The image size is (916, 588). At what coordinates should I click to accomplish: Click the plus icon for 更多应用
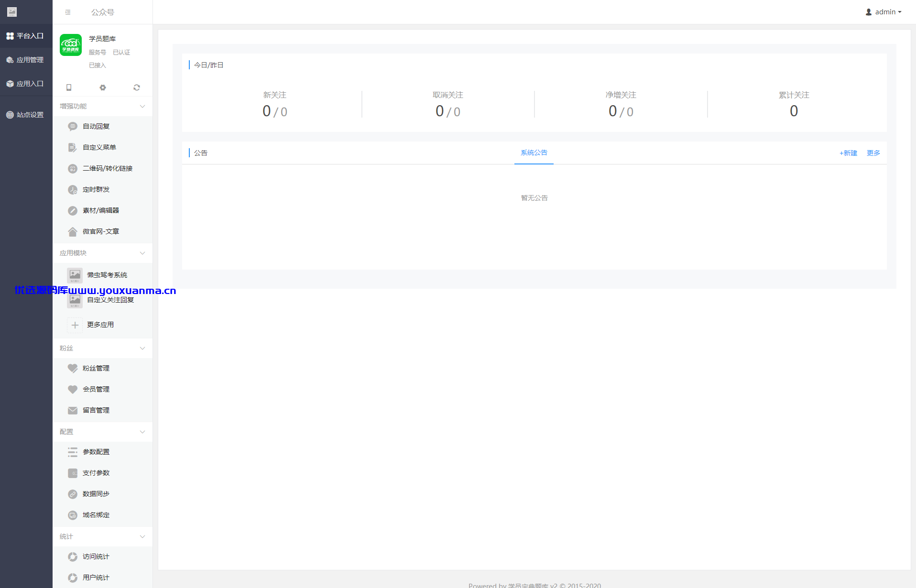coord(75,325)
